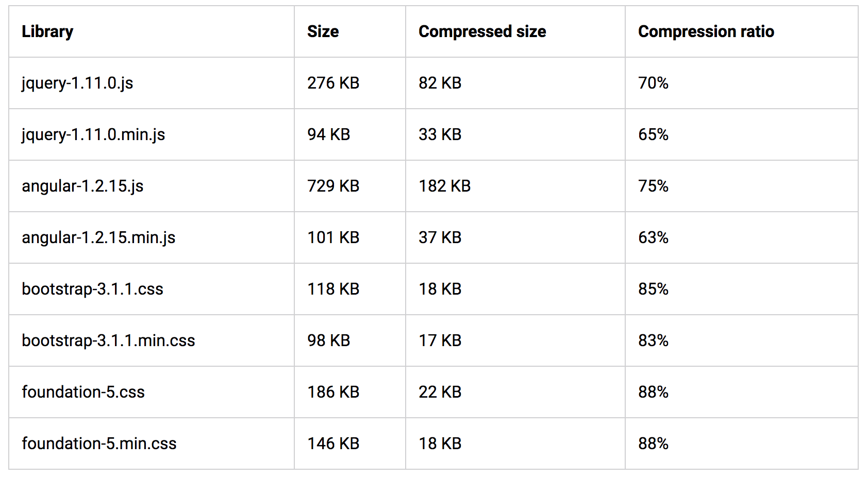Click the Compressed size column header
The image size is (868, 478).
(482, 31)
